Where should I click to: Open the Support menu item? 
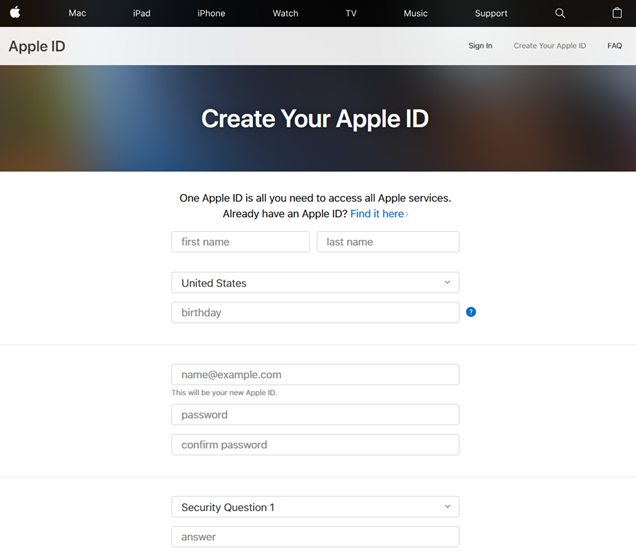[x=491, y=13]
